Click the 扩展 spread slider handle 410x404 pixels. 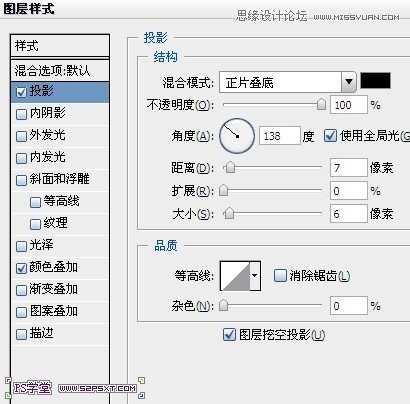224,190
